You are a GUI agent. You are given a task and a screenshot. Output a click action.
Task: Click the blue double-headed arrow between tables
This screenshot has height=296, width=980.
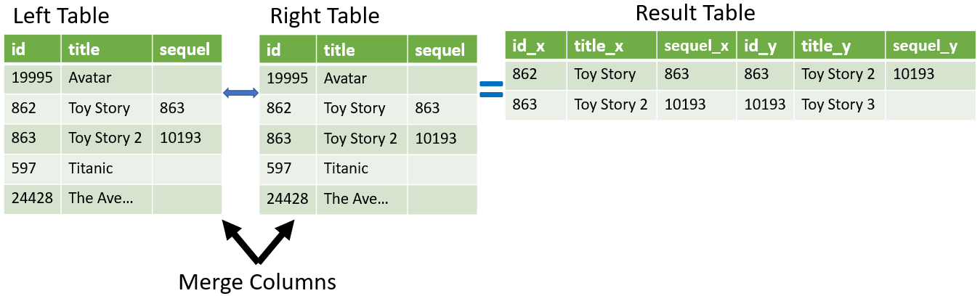pos(240,92)
